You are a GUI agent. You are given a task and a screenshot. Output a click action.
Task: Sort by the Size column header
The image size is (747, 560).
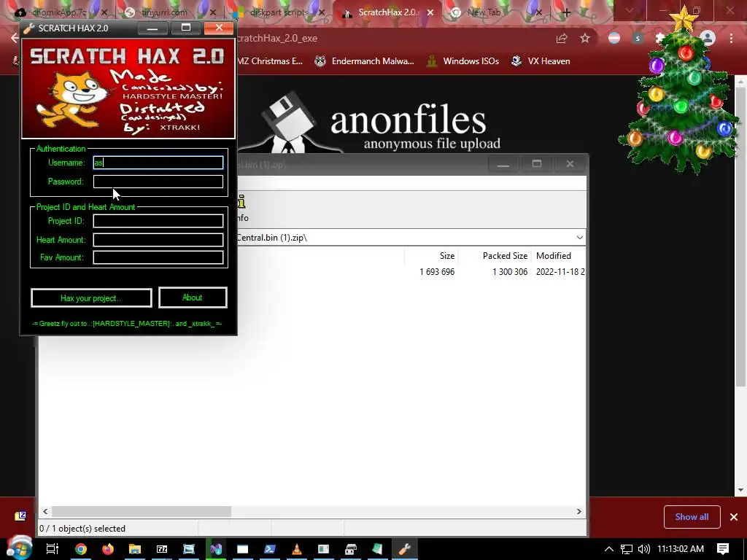click(x=432, y=256)
